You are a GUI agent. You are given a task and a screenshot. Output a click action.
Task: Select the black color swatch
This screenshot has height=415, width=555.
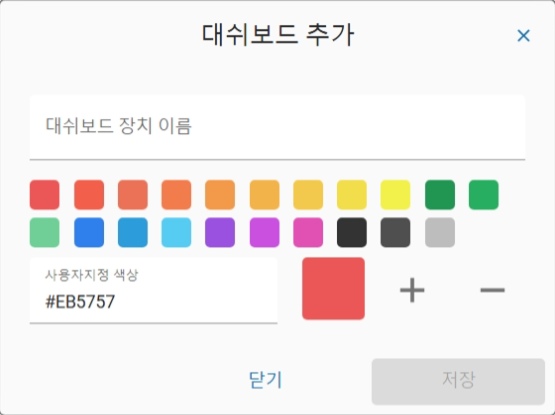[352, 232]
